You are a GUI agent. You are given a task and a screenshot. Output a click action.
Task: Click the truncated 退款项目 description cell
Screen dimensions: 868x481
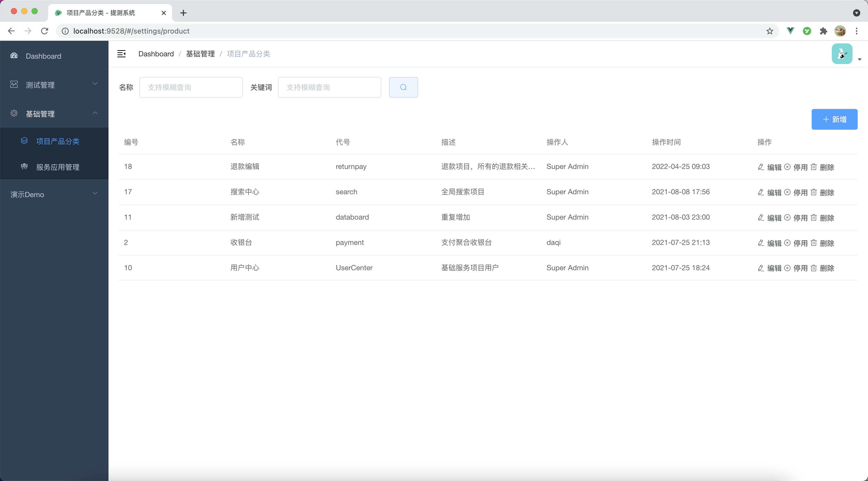(488, 166)
